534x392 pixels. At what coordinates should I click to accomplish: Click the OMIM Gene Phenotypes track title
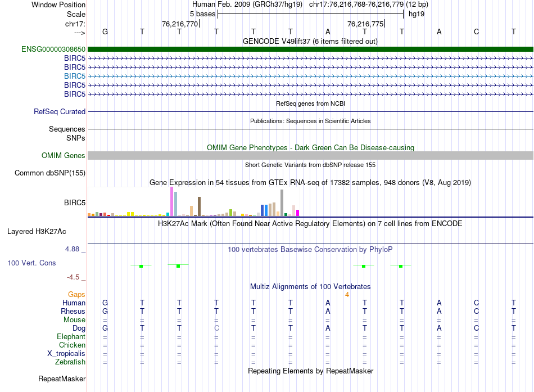(310, 147)
